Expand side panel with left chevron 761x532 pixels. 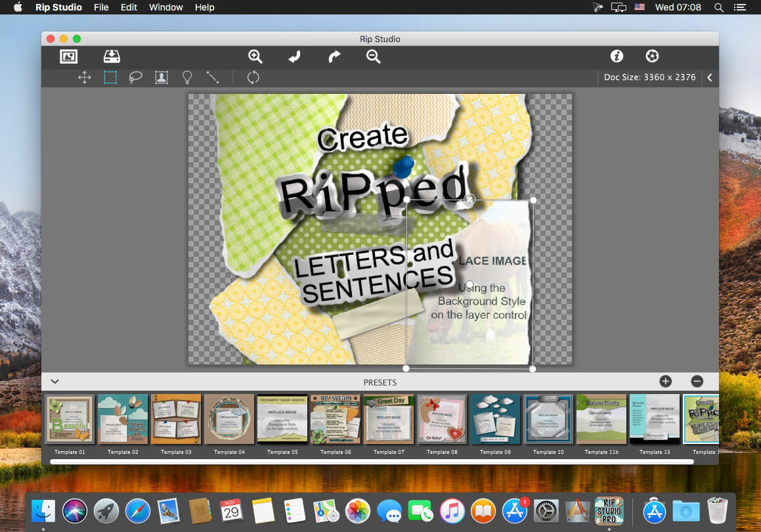(710, 78)
